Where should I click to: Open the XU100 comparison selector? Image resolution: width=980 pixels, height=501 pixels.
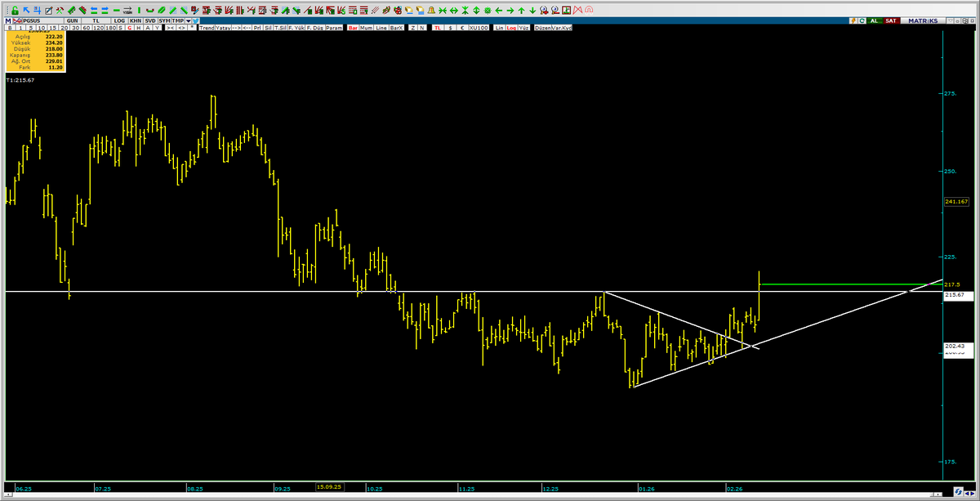[x=479, y=27]
